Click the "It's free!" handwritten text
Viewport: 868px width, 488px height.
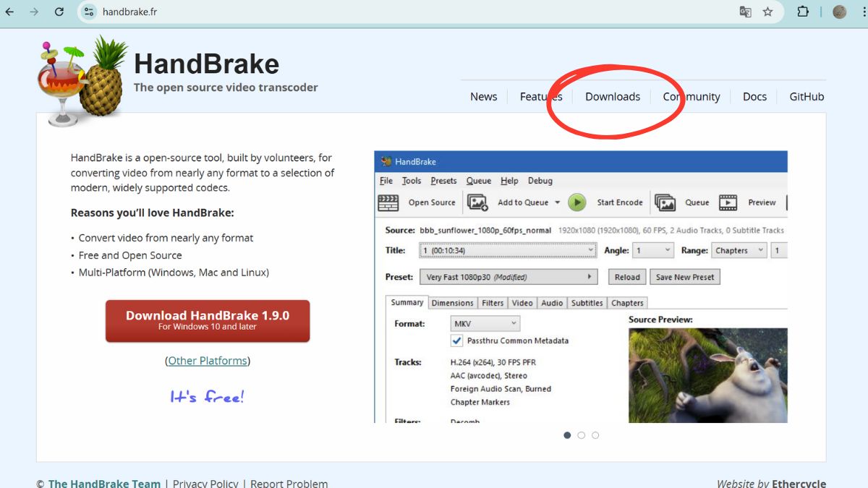coord(208,397)
